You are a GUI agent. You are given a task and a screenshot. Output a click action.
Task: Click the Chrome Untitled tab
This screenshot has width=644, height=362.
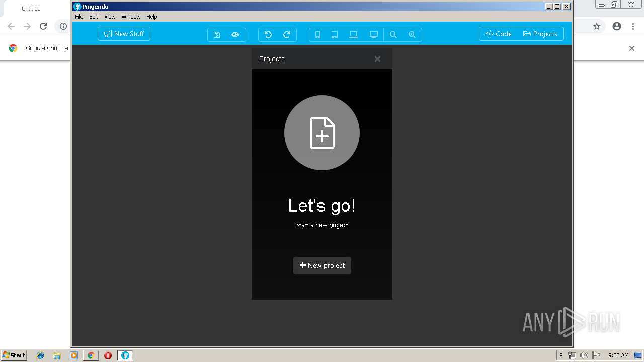pyautogui.click(x=31, y=9)
